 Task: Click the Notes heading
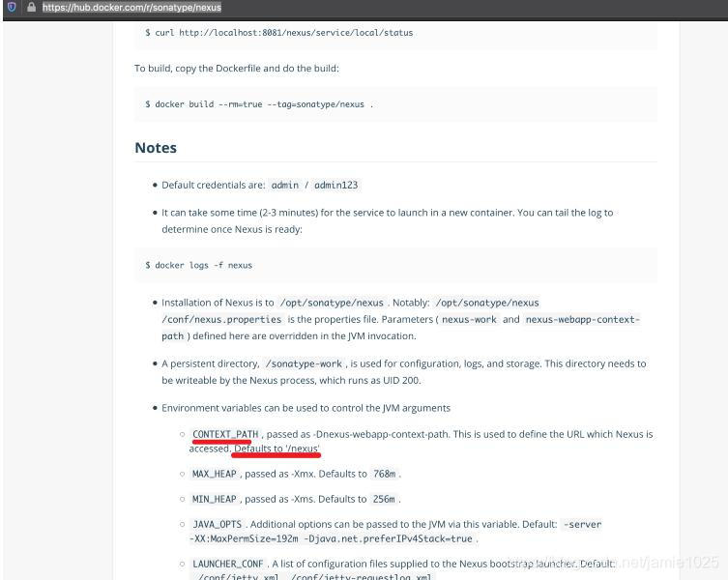click(156, 148)
